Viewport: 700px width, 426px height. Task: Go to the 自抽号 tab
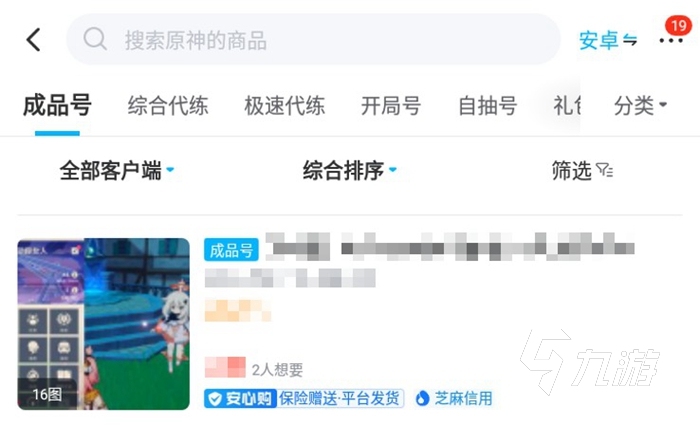click(x=488, y=106)
